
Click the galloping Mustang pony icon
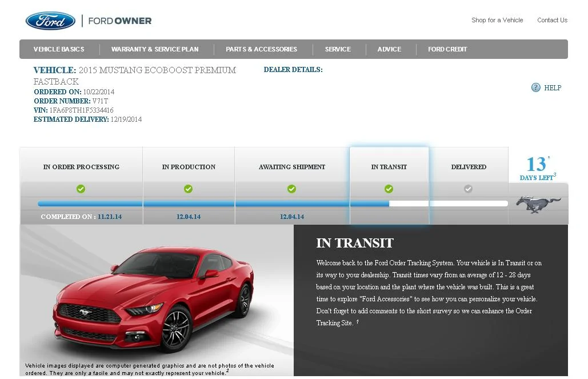pos(538,205)
